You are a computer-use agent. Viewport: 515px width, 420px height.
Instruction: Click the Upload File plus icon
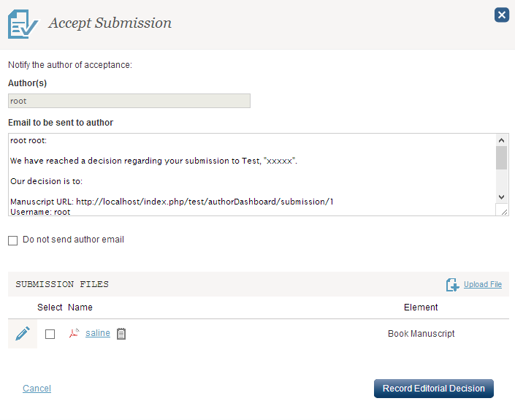452,285
